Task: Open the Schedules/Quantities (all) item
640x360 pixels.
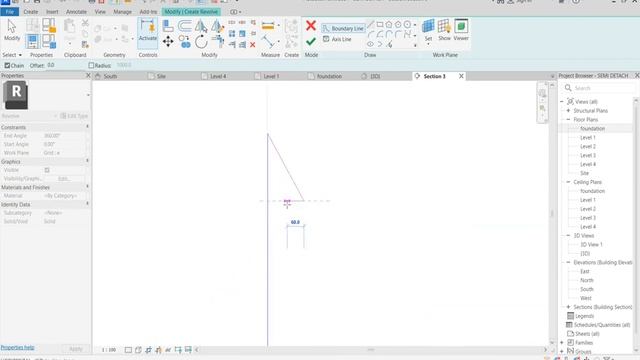Action: [603, 325]
